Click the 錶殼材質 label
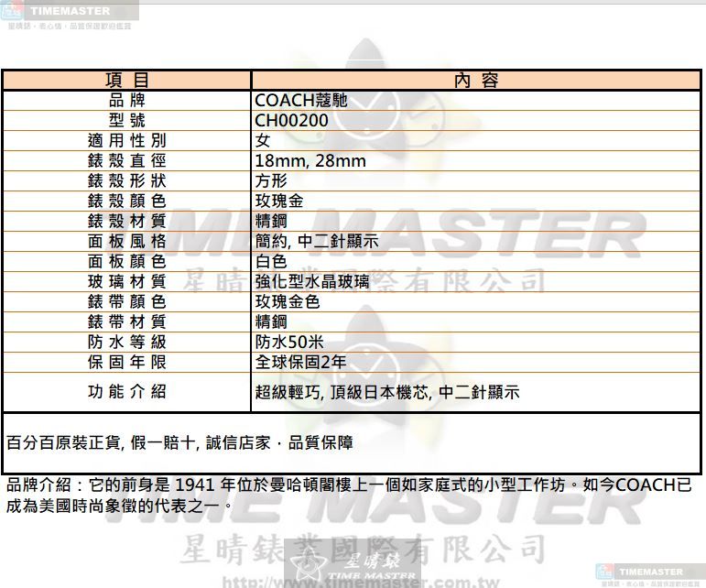 [126, 221]
